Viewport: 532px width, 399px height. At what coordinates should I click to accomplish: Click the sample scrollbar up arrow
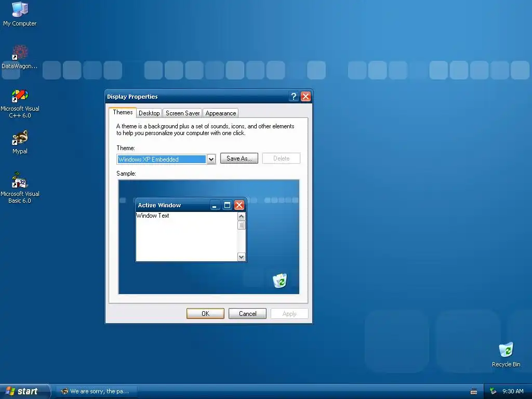click(x=241, y=217)
